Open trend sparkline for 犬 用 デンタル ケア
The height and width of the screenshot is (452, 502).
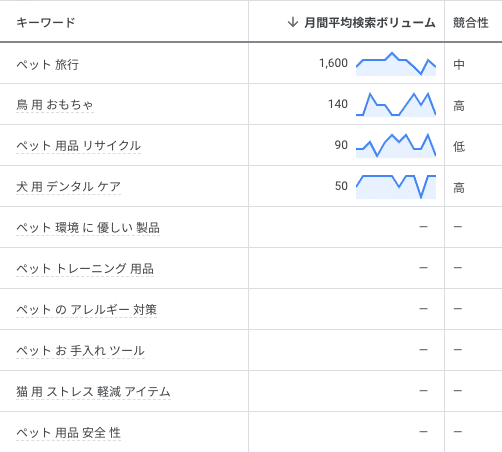[396, 187]
